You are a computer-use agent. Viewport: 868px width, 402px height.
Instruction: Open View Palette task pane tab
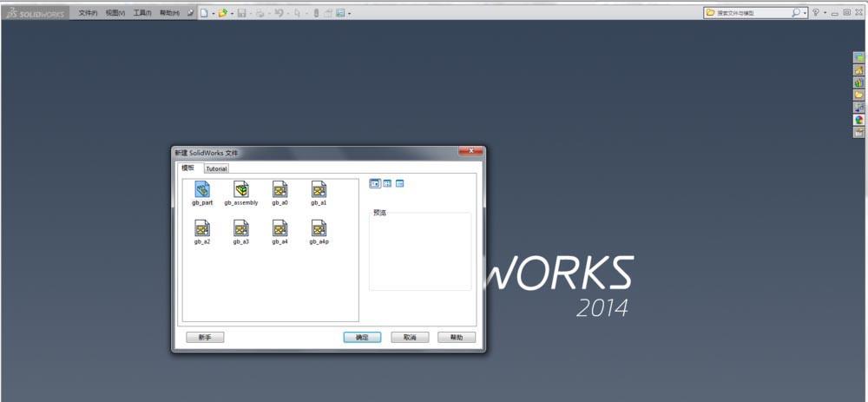[858, 108]
